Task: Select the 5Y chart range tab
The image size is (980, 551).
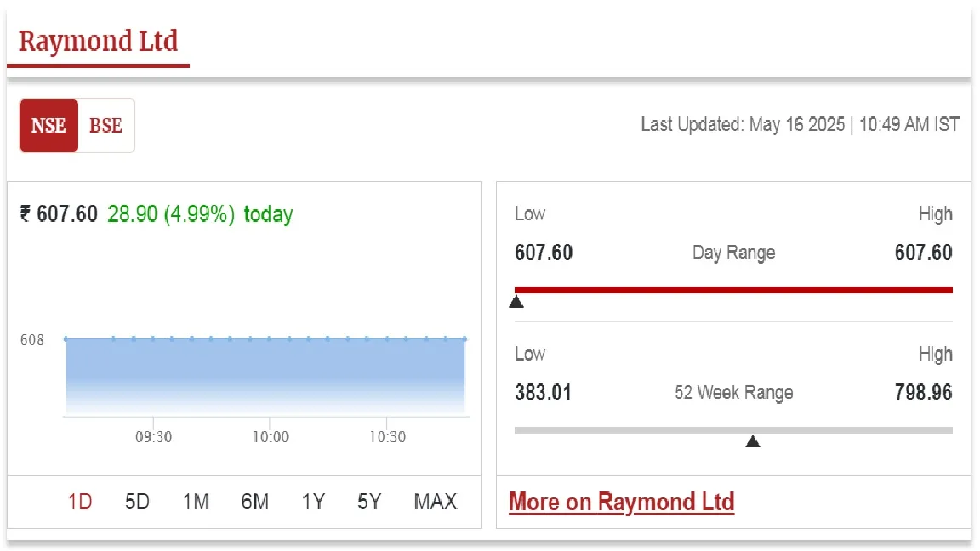Action: [x=369, y=502]
